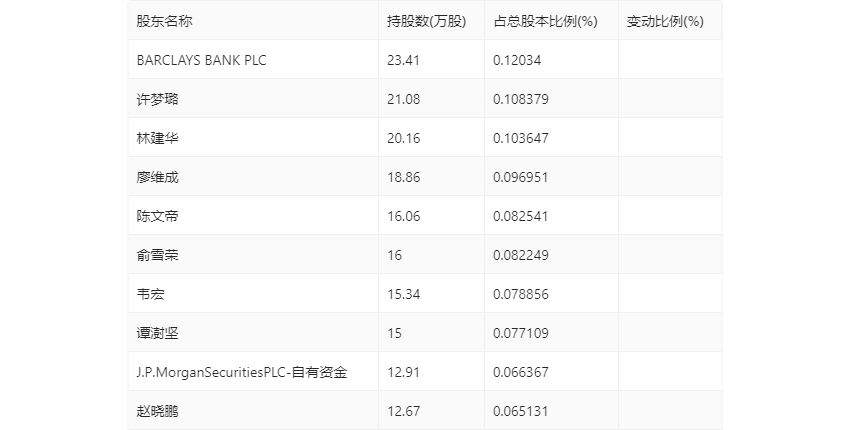Click share ratio 0.108379
The width and height of the screenshot is (850, 430).
click(x=521, y=99)
